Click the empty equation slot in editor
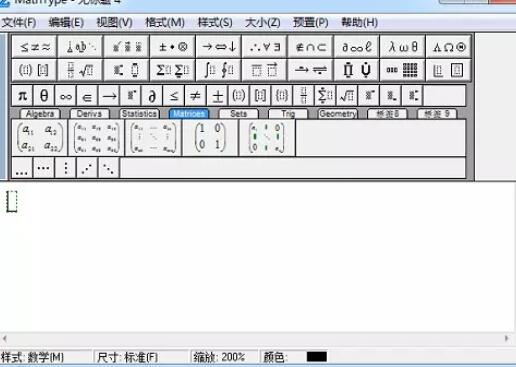The height and width of the screenshot is (367, 516). [x=12, y=201]
